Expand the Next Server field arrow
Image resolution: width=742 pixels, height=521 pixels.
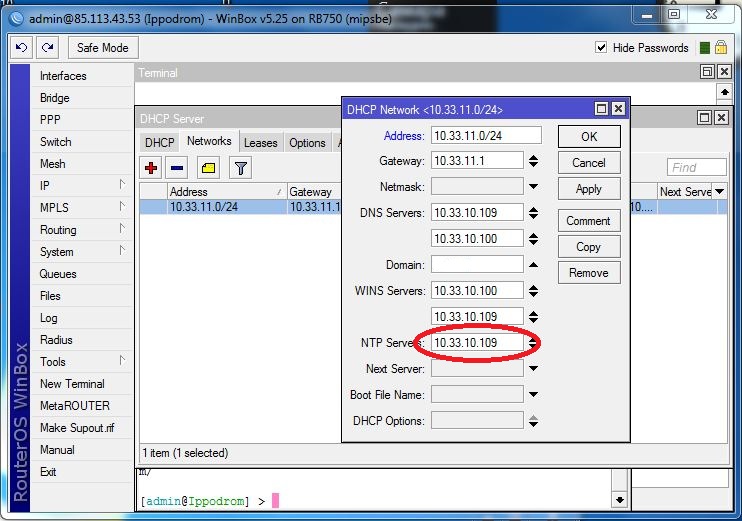pyautogui.click(x=533, y=368)
